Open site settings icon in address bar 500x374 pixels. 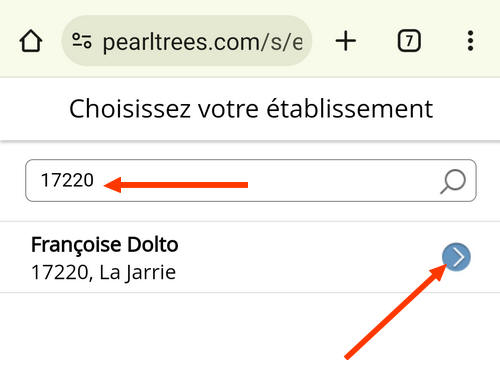pos(82,41)
